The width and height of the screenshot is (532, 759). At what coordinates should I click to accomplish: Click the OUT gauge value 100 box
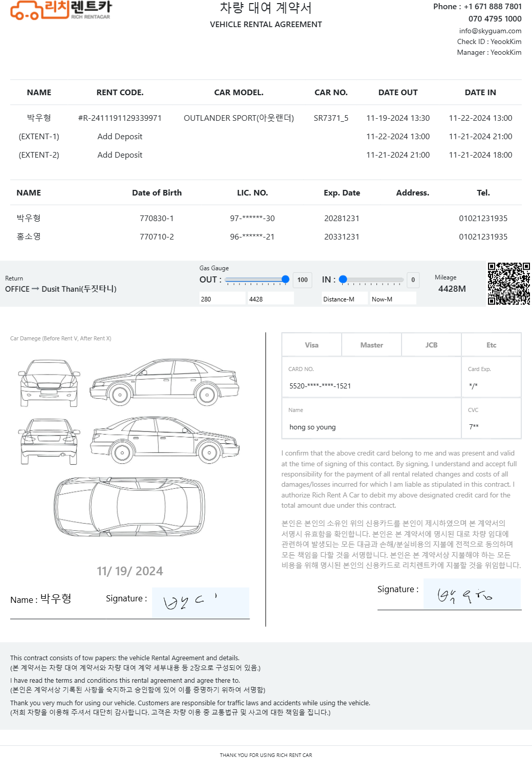[302, 280]
